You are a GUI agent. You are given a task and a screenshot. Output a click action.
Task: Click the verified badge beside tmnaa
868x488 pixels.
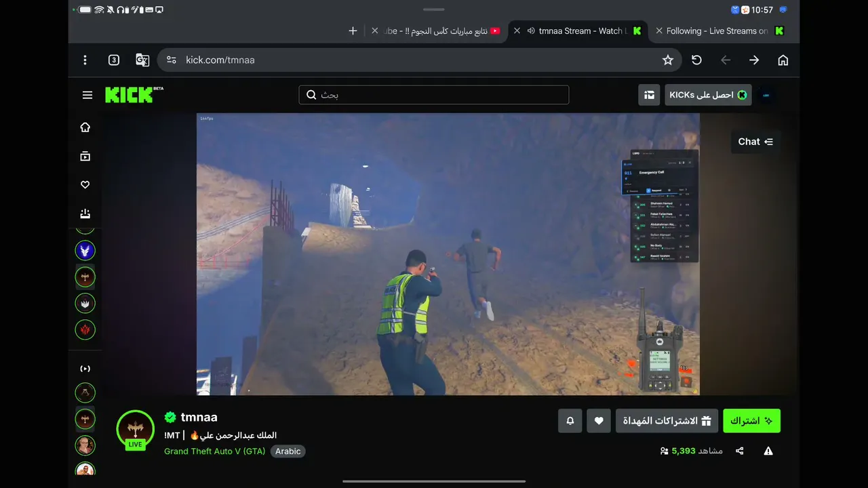(x=170, y=418)
